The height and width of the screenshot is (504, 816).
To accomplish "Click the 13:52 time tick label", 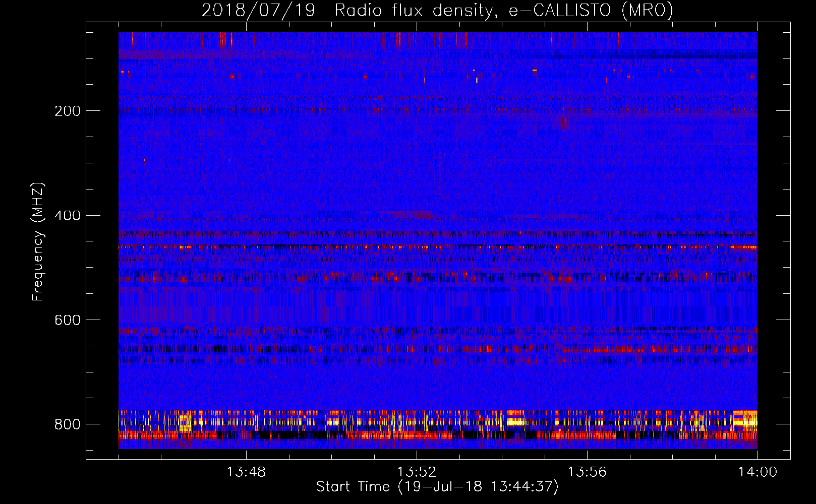I will click(x=417, y=472).
